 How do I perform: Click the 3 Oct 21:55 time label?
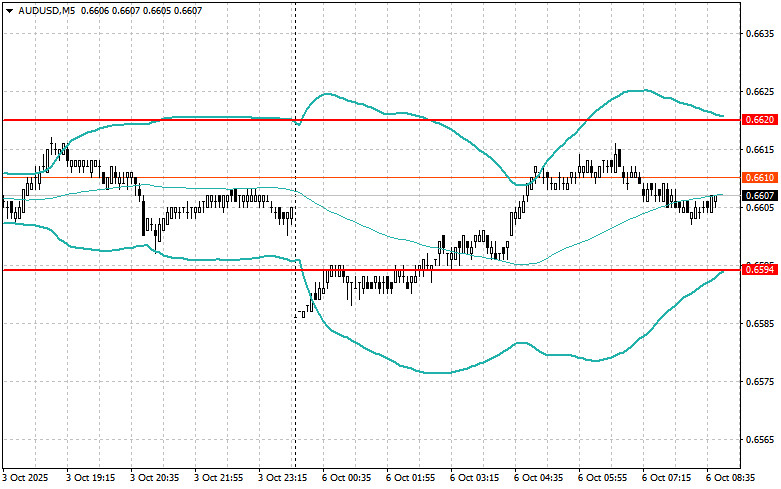click(219, 478)
